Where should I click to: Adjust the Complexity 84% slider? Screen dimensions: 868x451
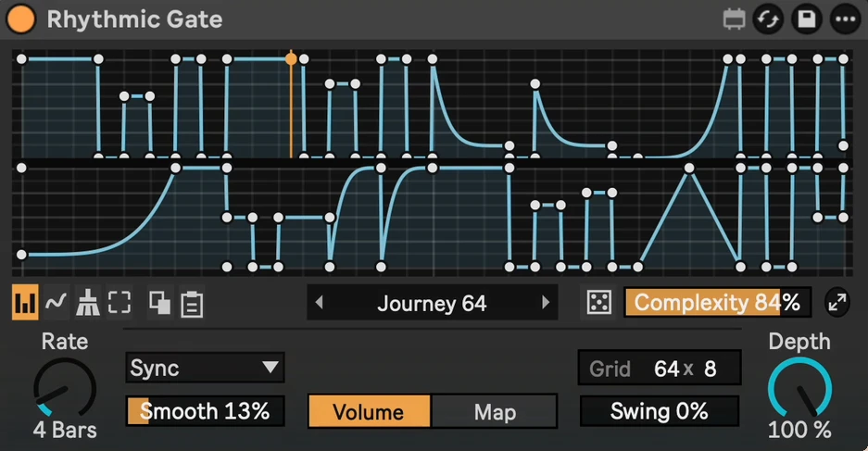click(717, 302)
